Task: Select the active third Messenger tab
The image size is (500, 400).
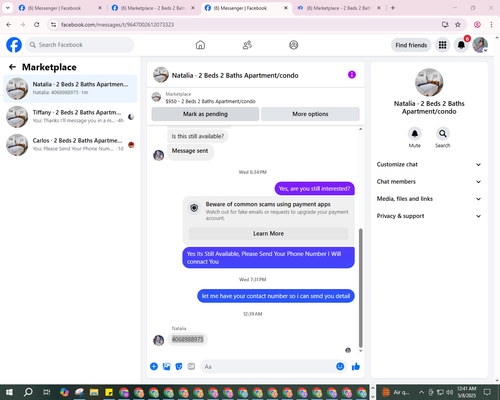Action: click(246, 8)
